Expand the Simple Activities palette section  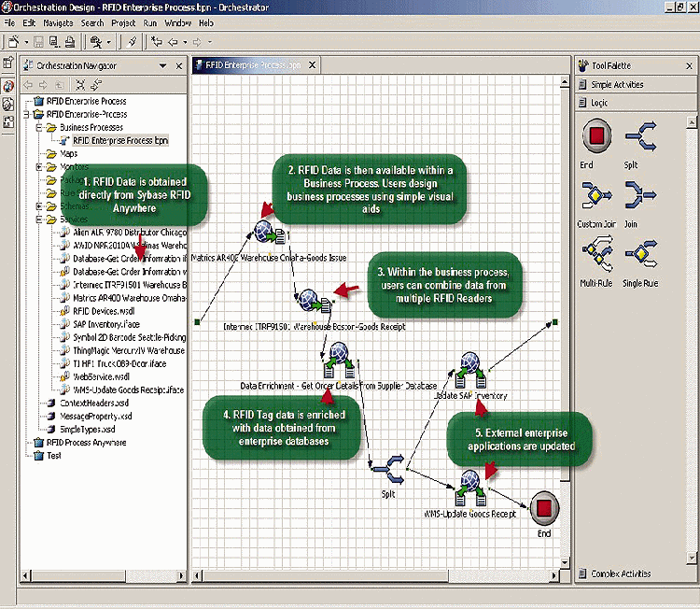click(636, 84)
